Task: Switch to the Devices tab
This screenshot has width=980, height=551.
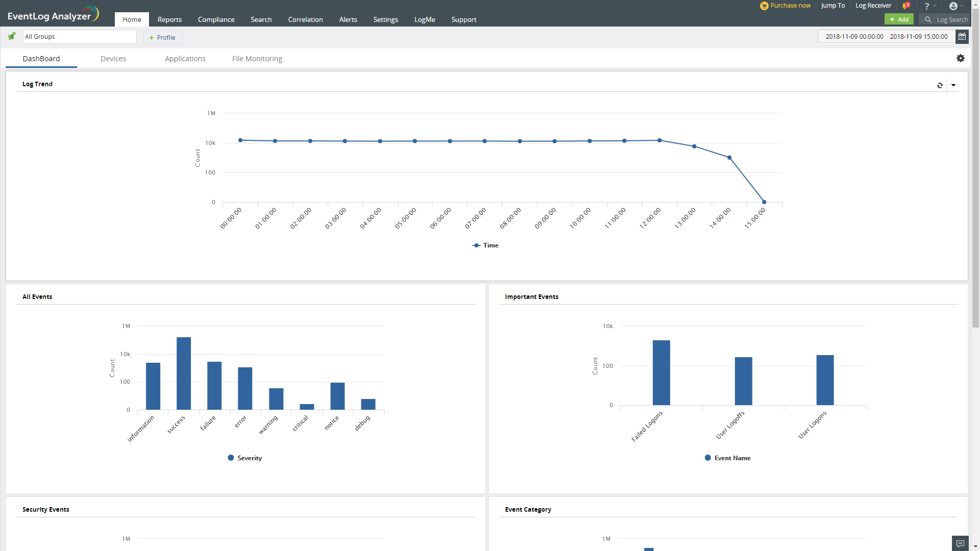Action: point(113,59)
